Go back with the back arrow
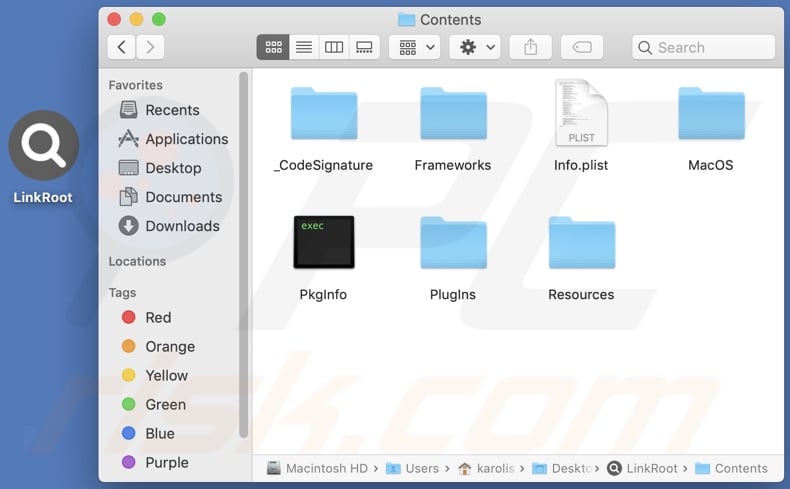The image size is (790, 489). point(121,47)
